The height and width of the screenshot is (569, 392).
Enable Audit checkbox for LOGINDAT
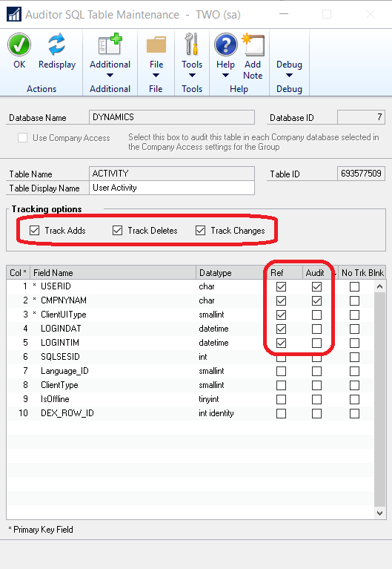(316, 329)
